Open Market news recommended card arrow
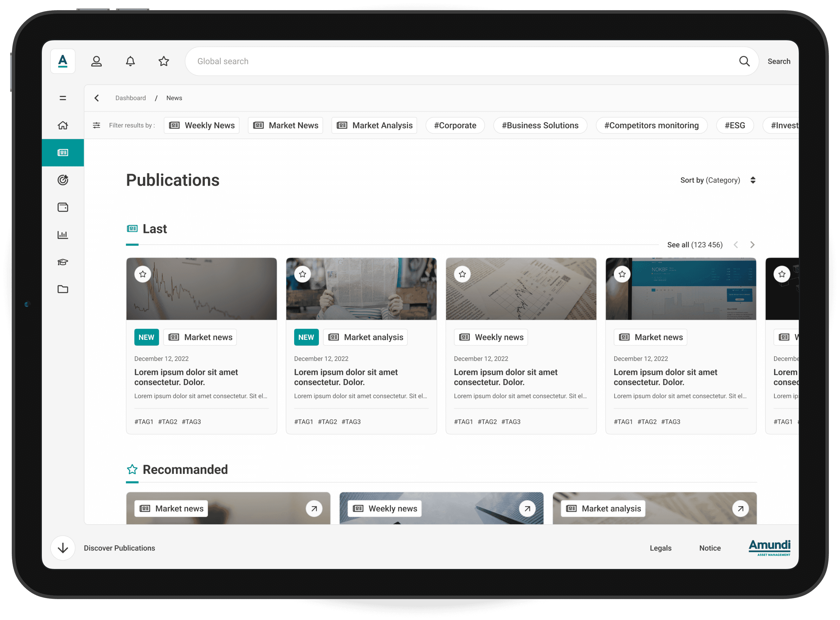Viewport: 840px width, 620px height. [x=314, y=509]
